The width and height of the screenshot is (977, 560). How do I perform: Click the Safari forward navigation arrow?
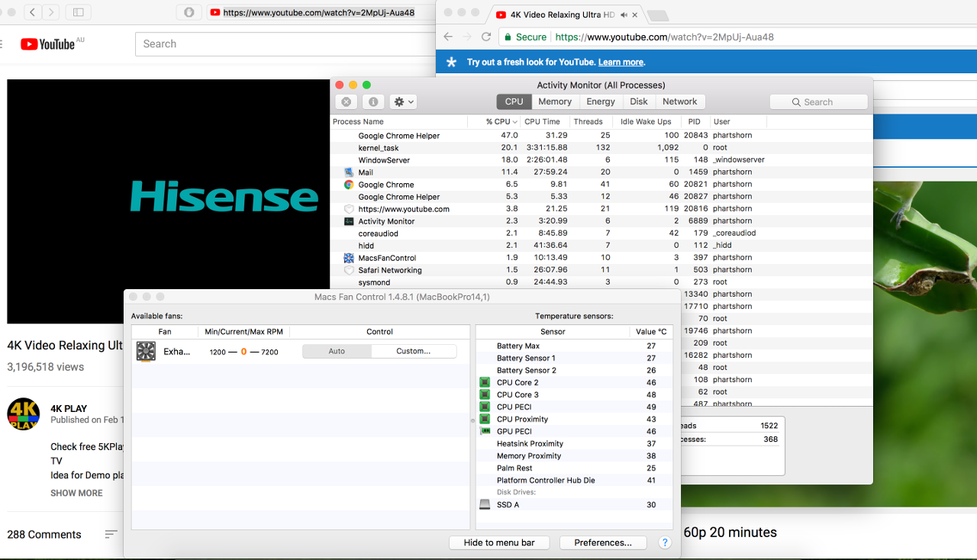tap(50, 12)
